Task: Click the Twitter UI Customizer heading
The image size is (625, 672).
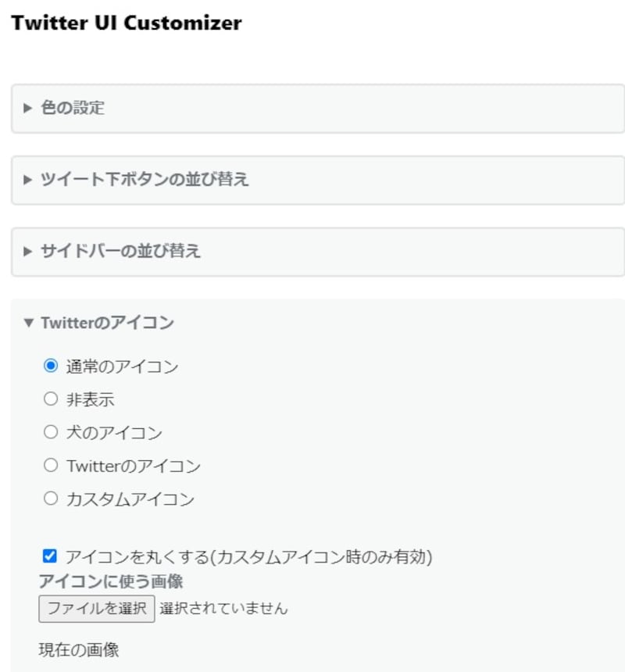Action: (x=125, y=23)
